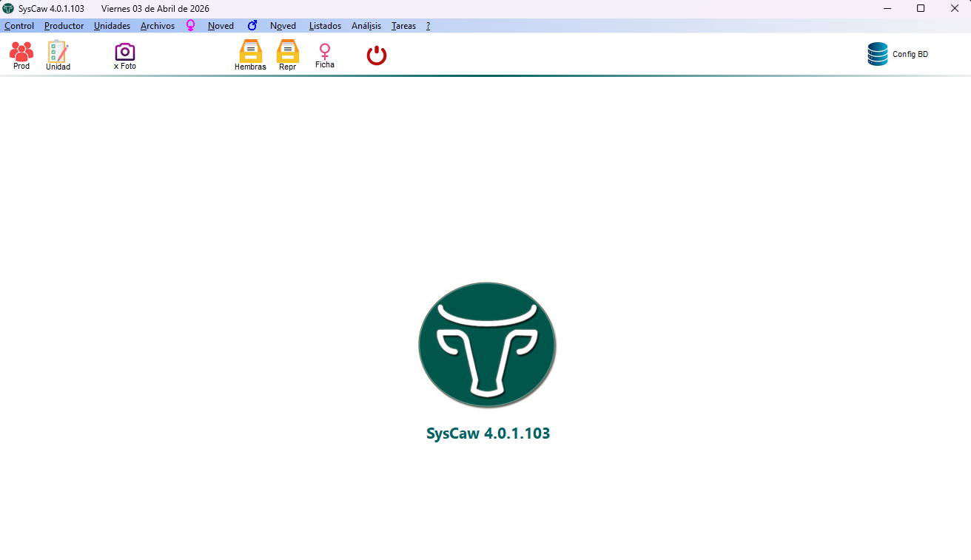
Task: Open the Archivos menu
Action: (158, 26)
